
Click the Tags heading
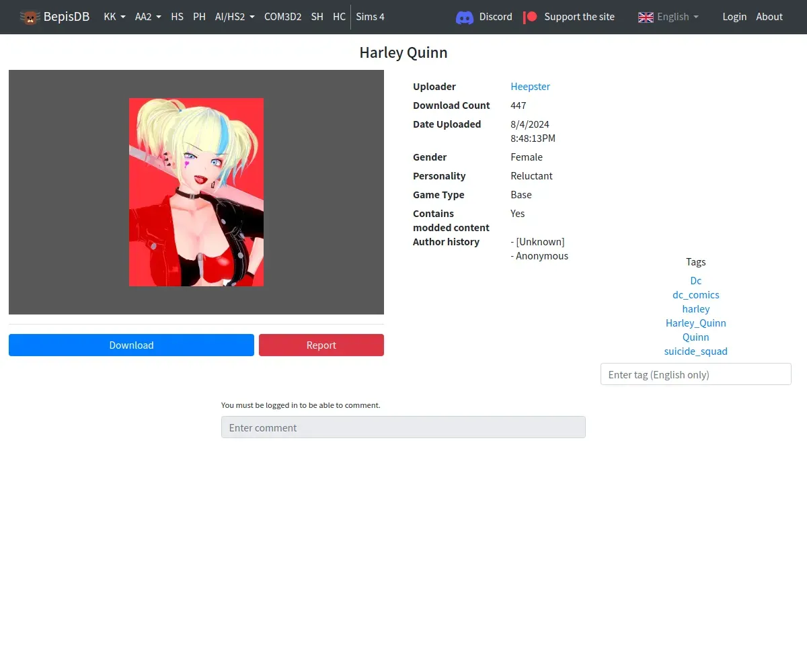coord(696,262)
